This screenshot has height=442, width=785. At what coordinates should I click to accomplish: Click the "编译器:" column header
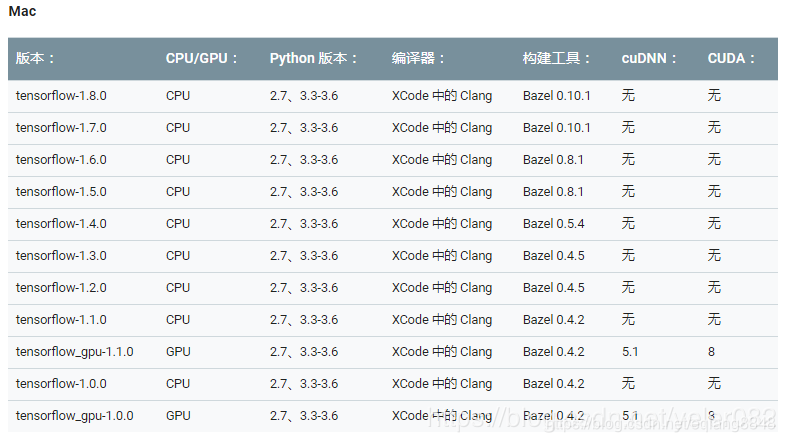[418, 59]
